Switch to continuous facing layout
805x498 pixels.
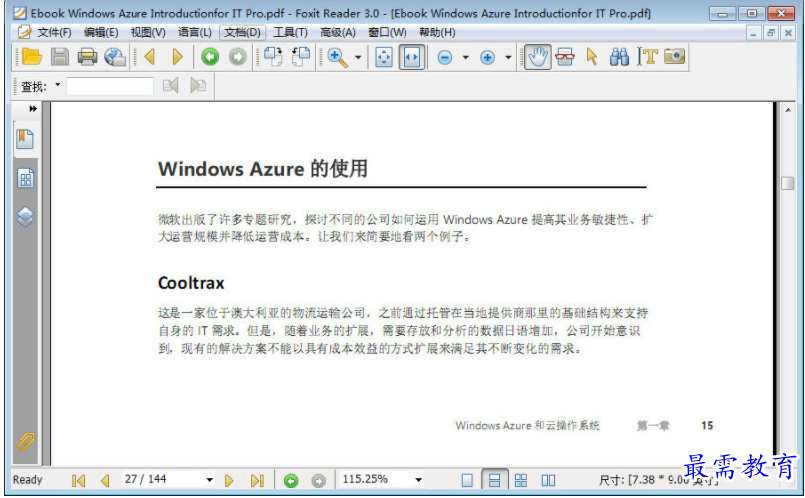click(x=521, y=481)
